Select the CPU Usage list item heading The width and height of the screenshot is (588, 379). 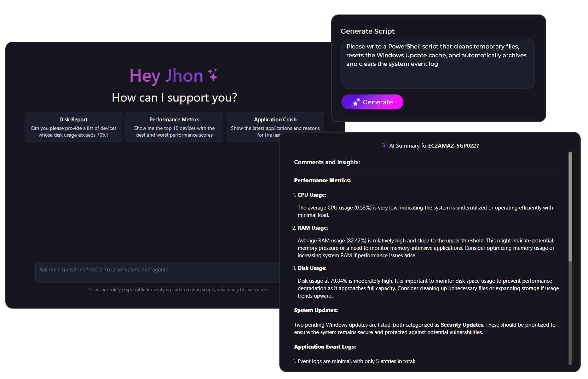pos(312,195)
